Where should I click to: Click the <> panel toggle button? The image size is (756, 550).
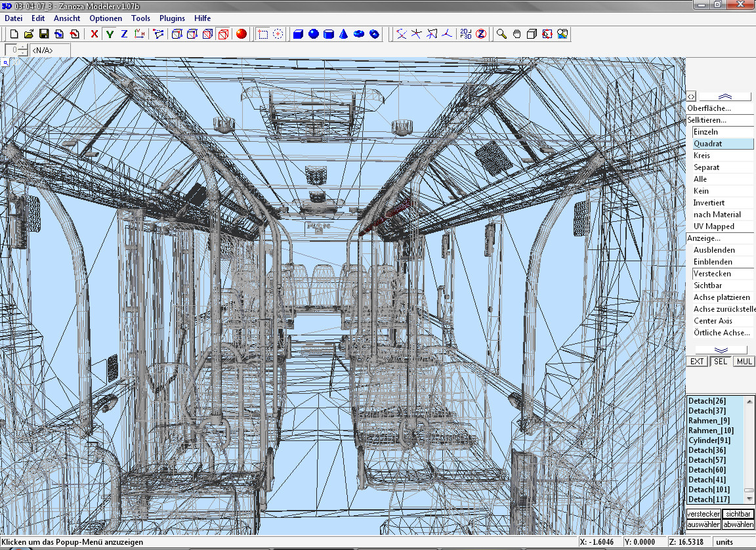point(691,97)
